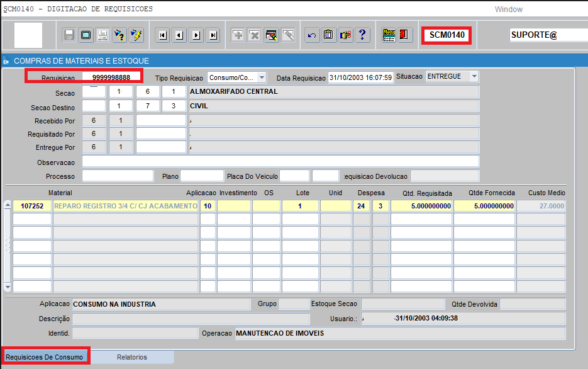
Task: Click the COMPRAS DE MATERIAIS E ESTOQUE title
Action: click(x=81, y=61)
